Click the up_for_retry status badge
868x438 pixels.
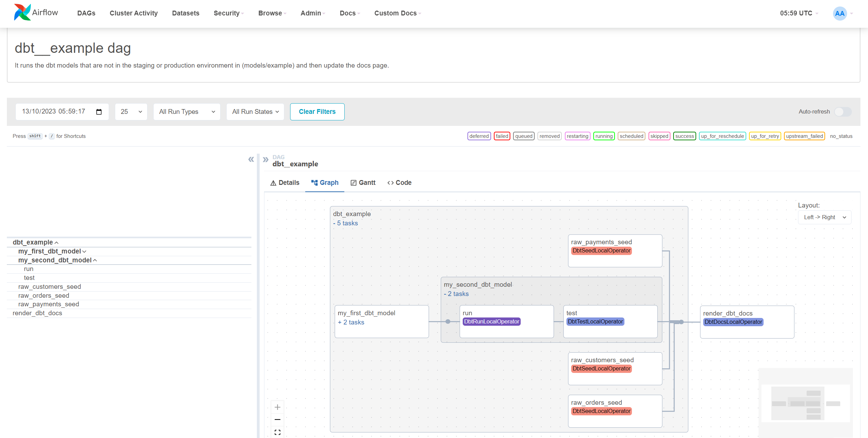765,136
